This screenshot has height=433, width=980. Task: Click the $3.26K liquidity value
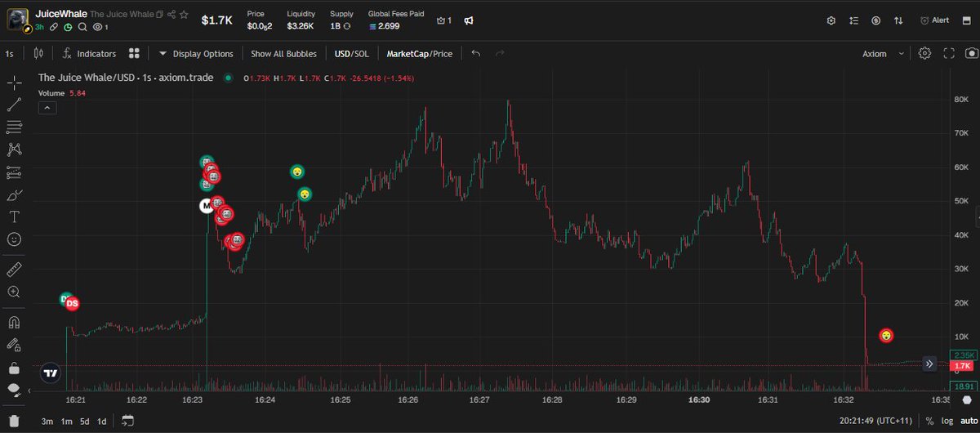click(301, 26)
